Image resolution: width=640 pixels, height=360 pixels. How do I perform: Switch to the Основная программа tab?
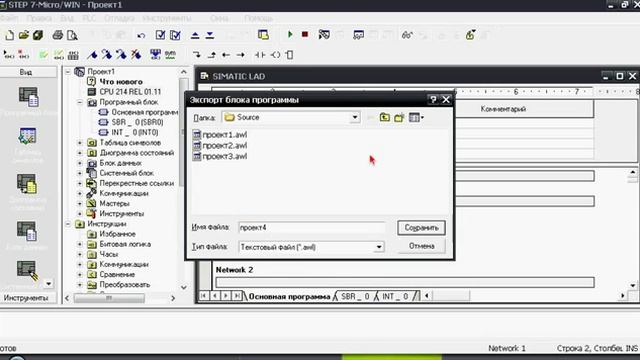pos(289,296)
